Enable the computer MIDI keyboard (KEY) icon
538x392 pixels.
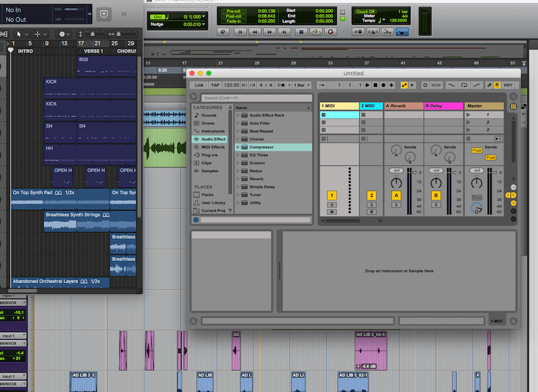[508, 85]
